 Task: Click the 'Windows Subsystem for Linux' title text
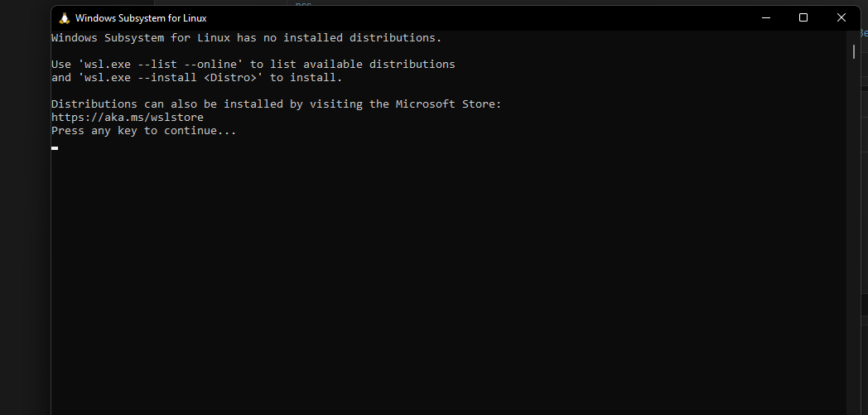point(141,18)
